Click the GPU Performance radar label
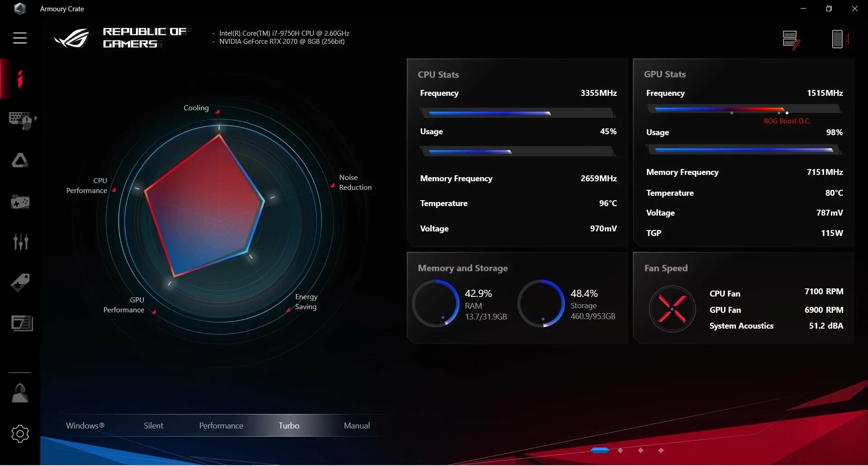The image size is (868, 466). click(124, 305)
